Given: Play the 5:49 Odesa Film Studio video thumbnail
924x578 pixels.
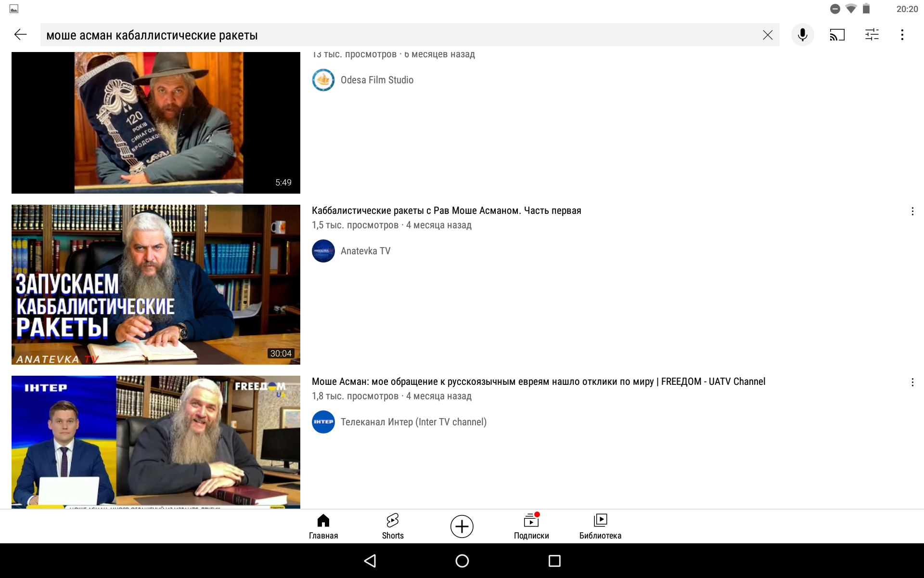Looking at the screenshot, I should (x=156, y=123).
